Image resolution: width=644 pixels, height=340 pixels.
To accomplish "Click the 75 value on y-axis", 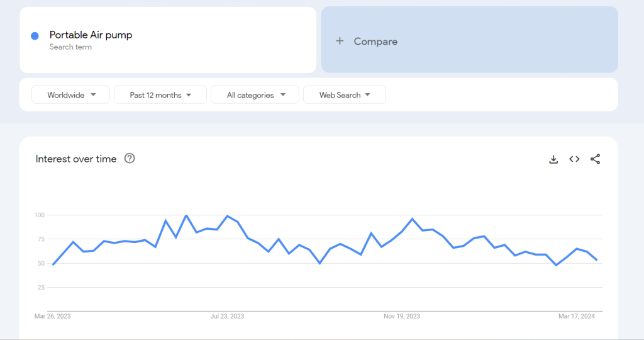I will point(41,239).
